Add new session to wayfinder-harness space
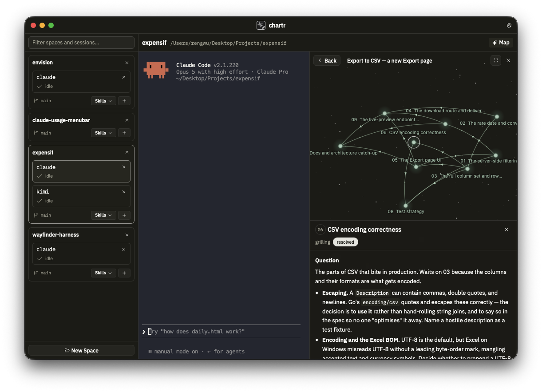 (124, 273)
